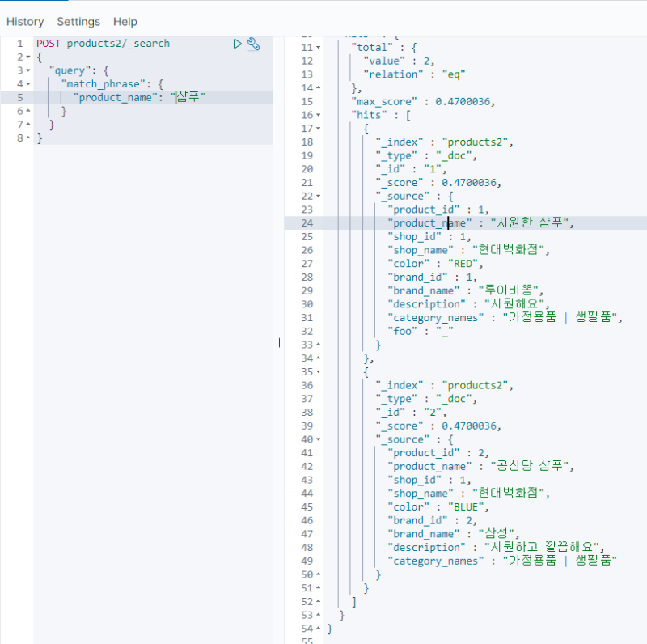The height and width of the screenshot is (644, 647).
Task: Click the "시원한 샴푸" product_name value
Action: coord(528,223)
